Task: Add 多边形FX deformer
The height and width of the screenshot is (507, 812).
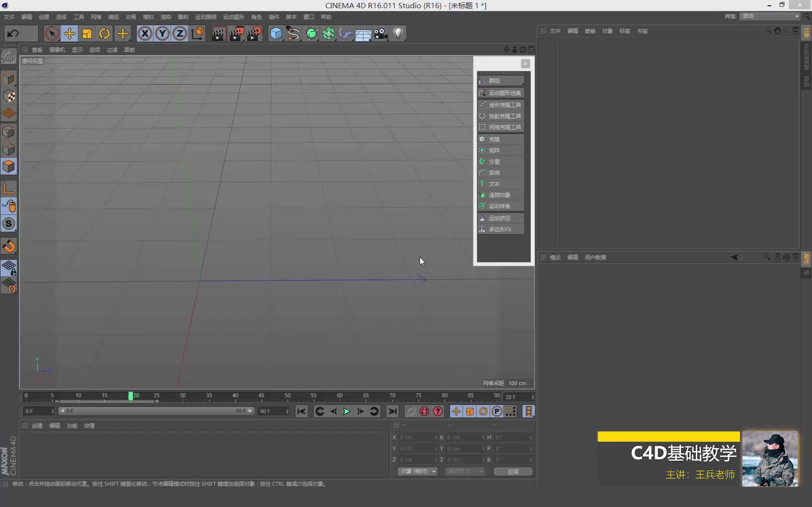Action: click(501, 229)
